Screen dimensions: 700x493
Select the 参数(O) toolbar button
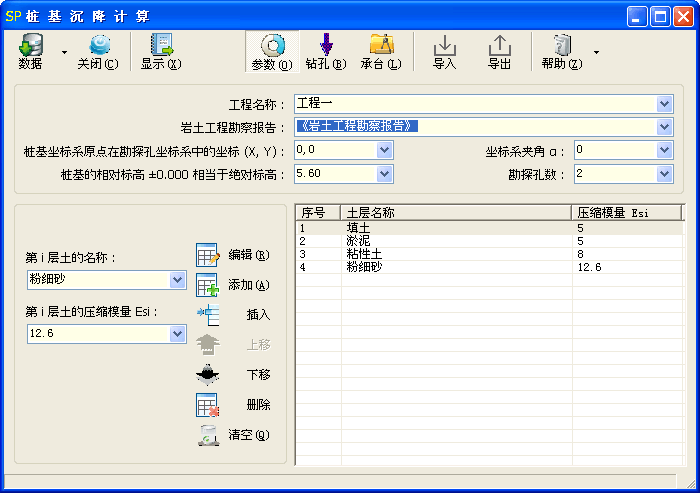point(272,52)
